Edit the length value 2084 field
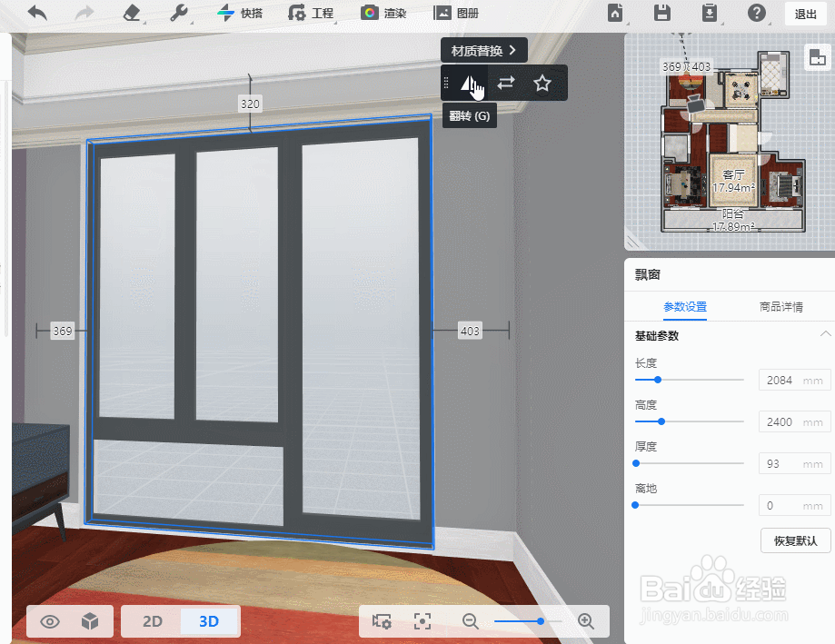This screenshot has width=835, height=644. pyautogui.click(x=794, y=380)
